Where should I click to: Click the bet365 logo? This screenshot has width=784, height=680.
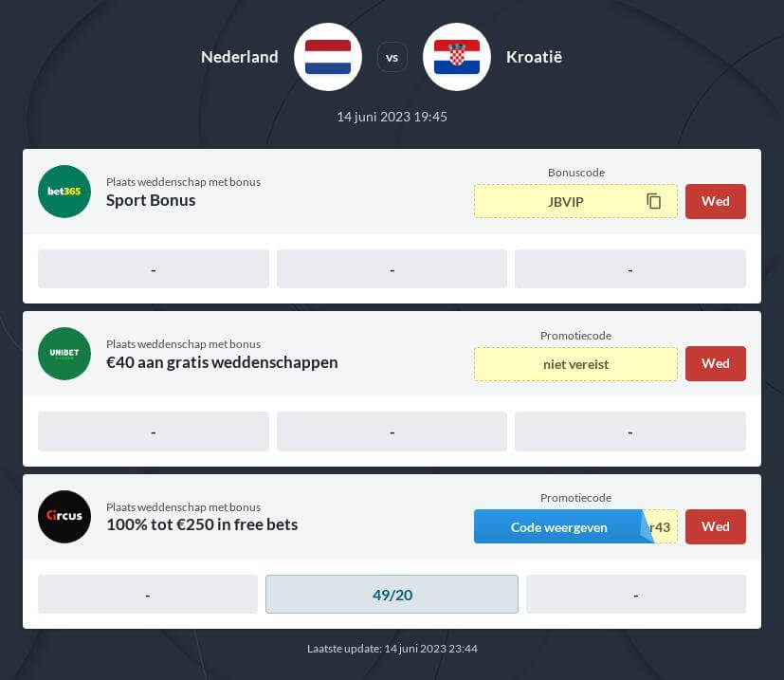tap(64, 192)
